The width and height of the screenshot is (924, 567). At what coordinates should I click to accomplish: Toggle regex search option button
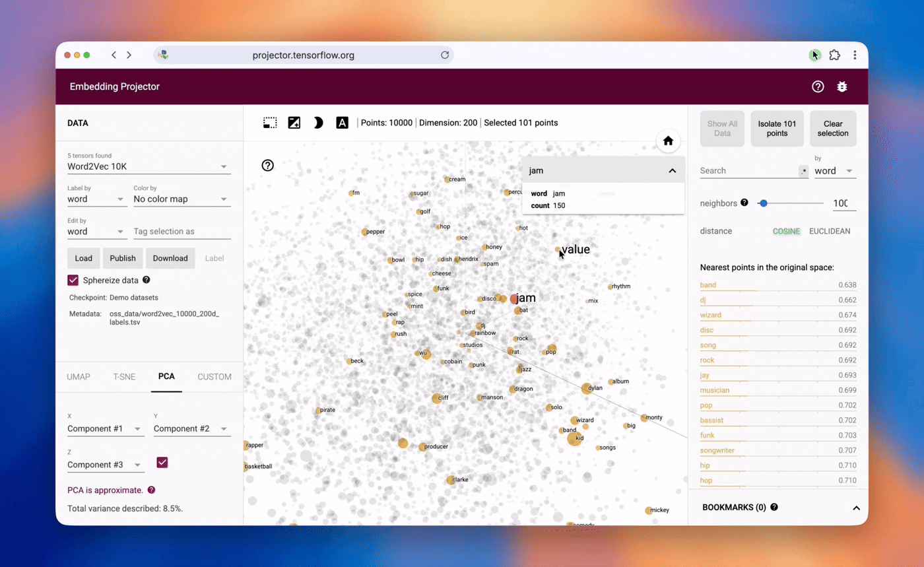point(803,171)
